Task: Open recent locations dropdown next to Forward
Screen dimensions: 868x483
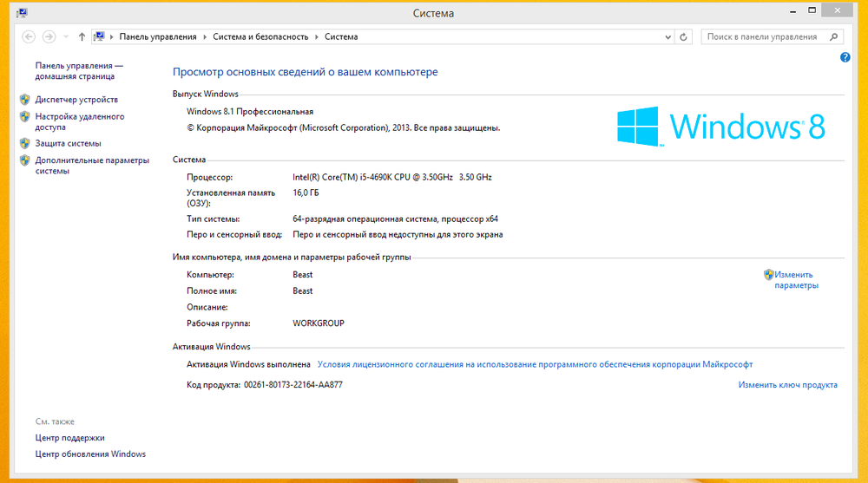Action: 66,37
